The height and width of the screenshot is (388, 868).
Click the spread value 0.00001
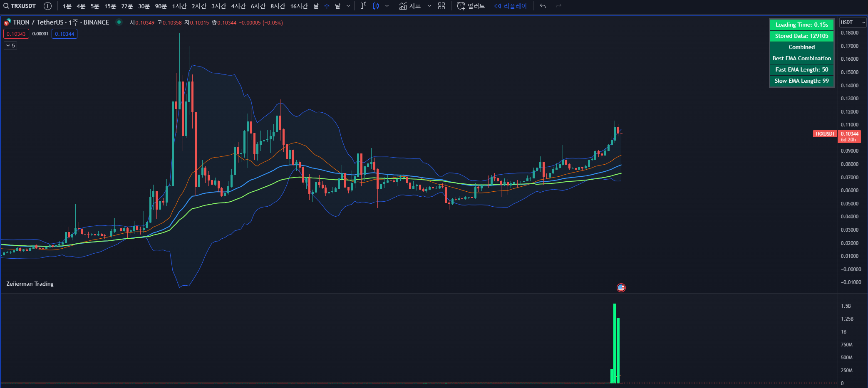(x=40, y=34)
